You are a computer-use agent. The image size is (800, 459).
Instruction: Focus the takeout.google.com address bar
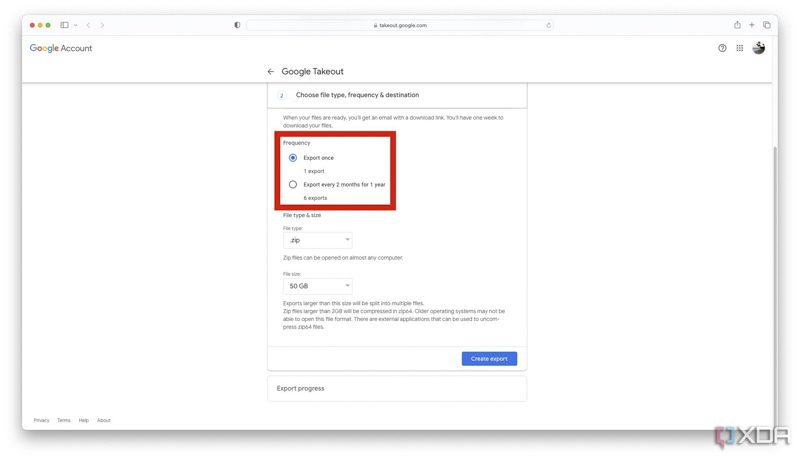[400, 25]
